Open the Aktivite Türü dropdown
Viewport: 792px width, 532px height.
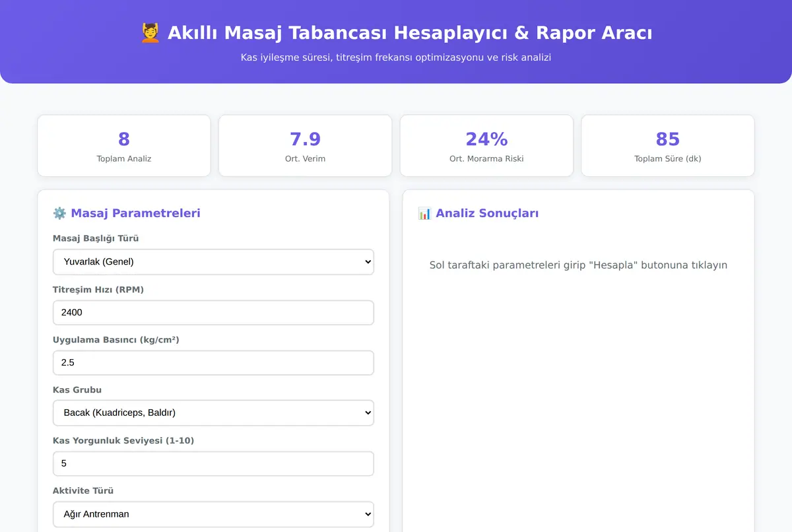click(213, 514)
